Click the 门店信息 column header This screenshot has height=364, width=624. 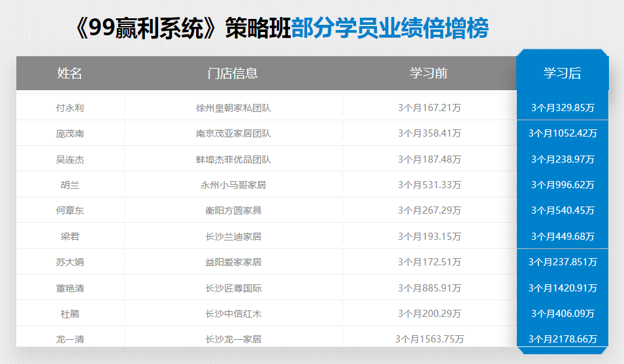click(233, 73)
